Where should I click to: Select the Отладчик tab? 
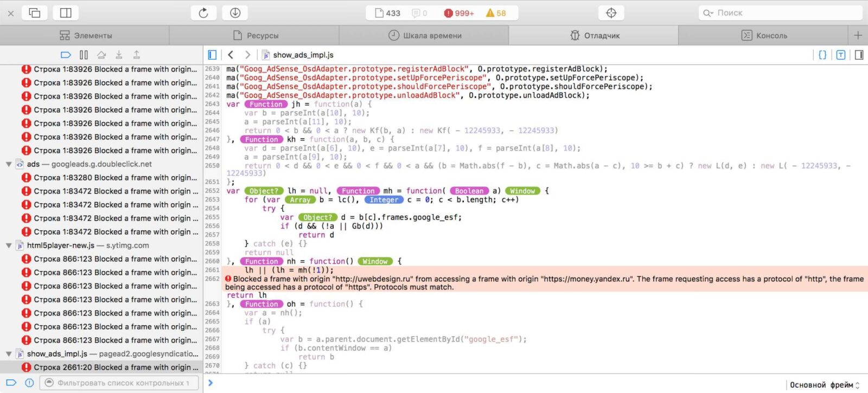tap(594, 36)
